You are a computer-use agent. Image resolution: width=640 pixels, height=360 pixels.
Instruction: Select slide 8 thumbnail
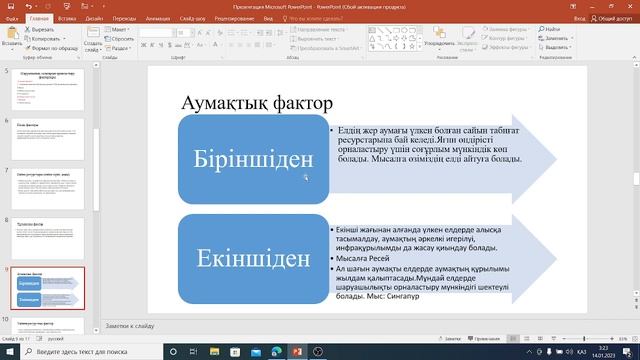tap(48, 238)
